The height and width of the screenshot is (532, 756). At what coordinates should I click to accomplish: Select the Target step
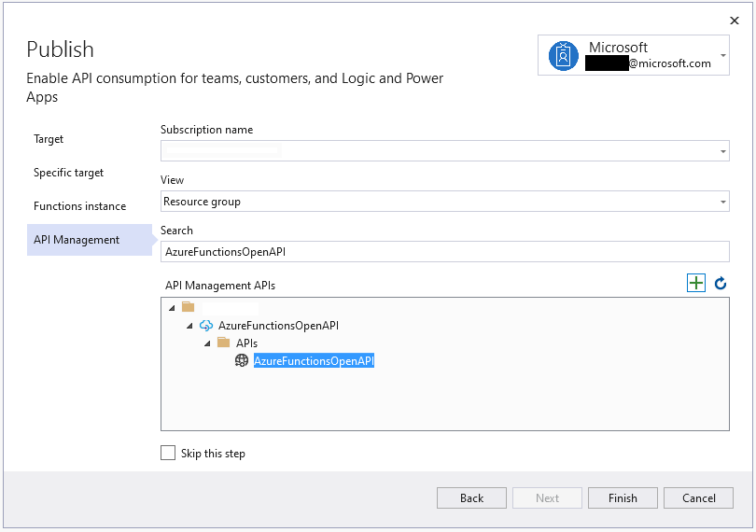49,139
